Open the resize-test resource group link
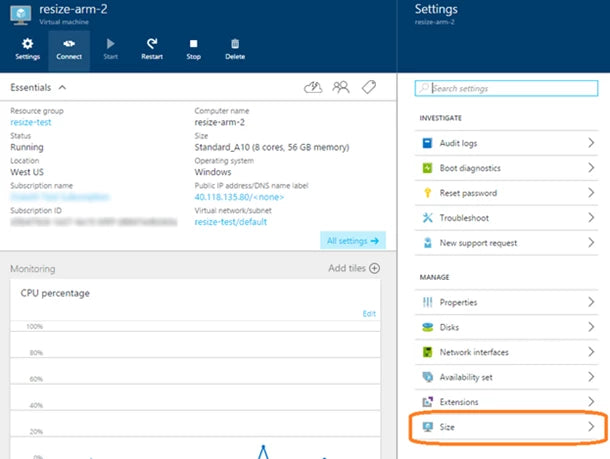Viewport: 610px width, 459px height. coord(31,122)
